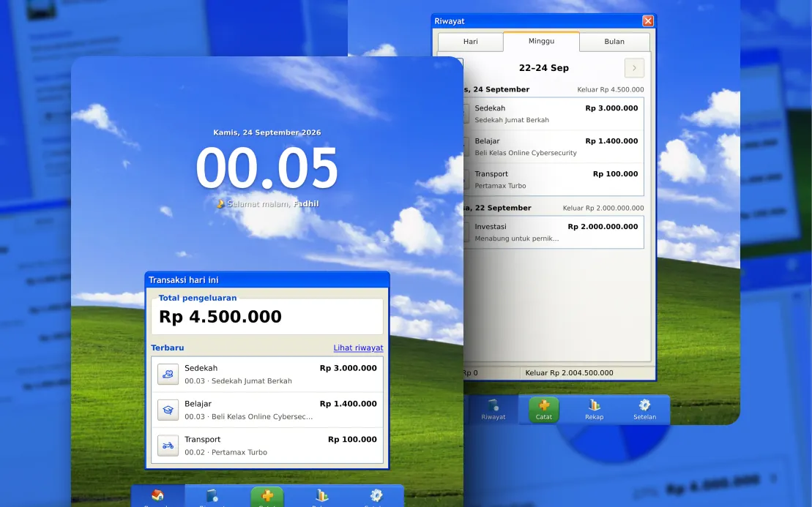Image resolution: width=812 pixels, height=507 pixels.
Task: Follow the Lihat riwayat link
Action: pos(358,348)
